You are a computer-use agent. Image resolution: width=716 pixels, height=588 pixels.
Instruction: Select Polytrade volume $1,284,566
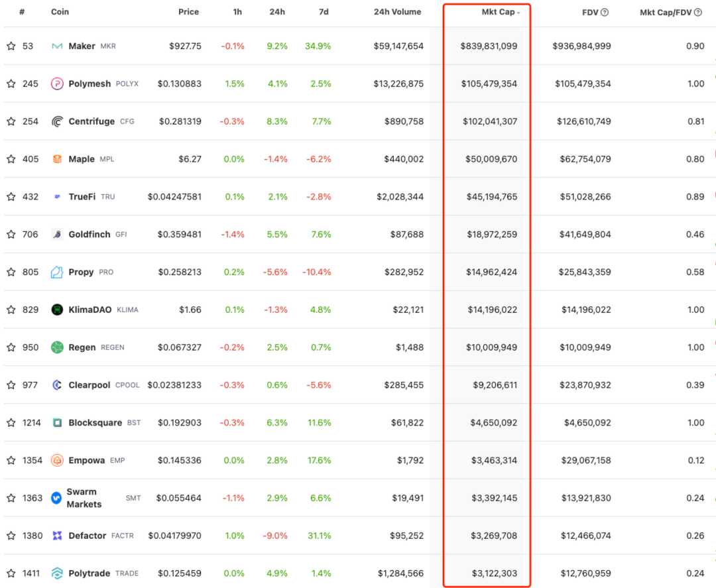400,573
